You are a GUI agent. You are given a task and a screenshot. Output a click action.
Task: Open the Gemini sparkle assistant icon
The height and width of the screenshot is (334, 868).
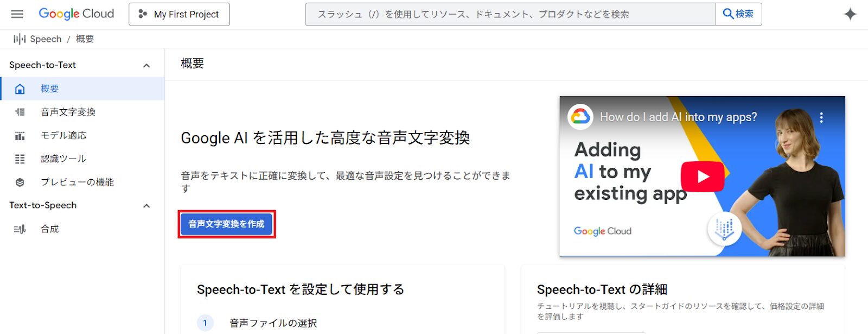850,14
